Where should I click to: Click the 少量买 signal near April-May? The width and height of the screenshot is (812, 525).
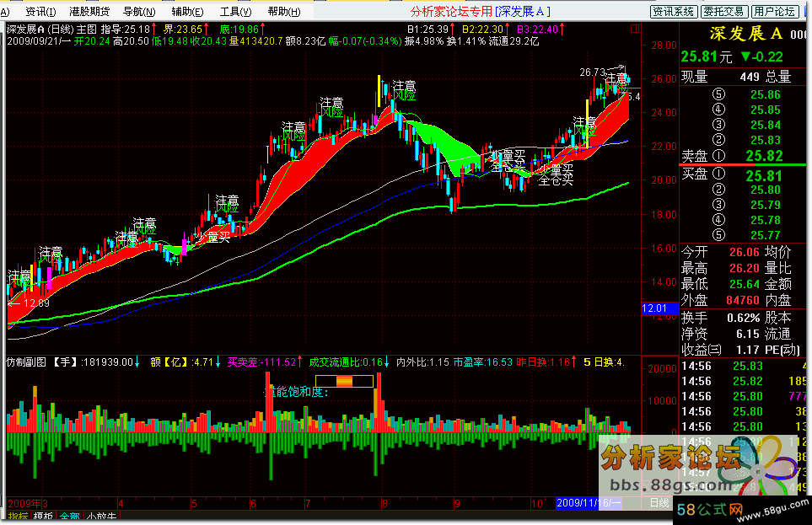coord(212,238)
